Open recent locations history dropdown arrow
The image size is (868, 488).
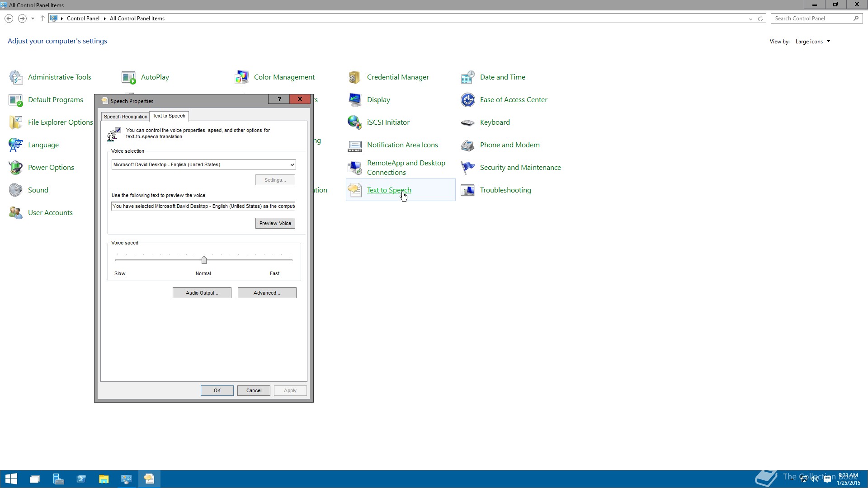[x=33, y=19]
